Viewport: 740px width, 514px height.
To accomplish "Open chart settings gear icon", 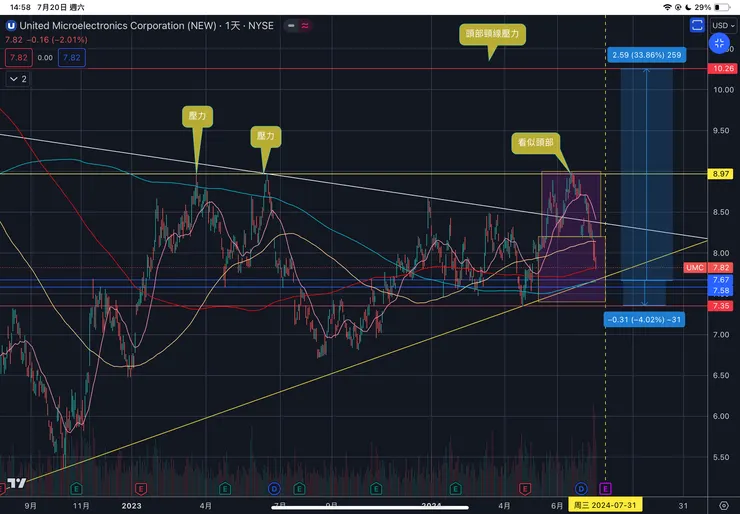I will (723, 506).
